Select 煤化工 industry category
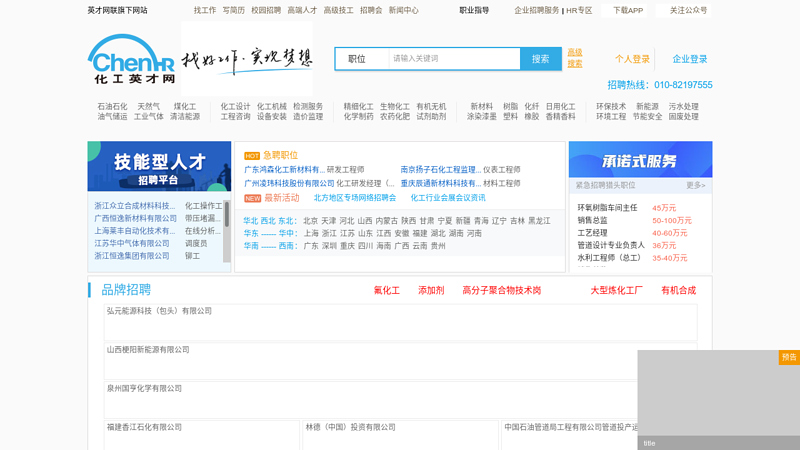This screenshot has height=450, width=800. (x=185, y=107)
